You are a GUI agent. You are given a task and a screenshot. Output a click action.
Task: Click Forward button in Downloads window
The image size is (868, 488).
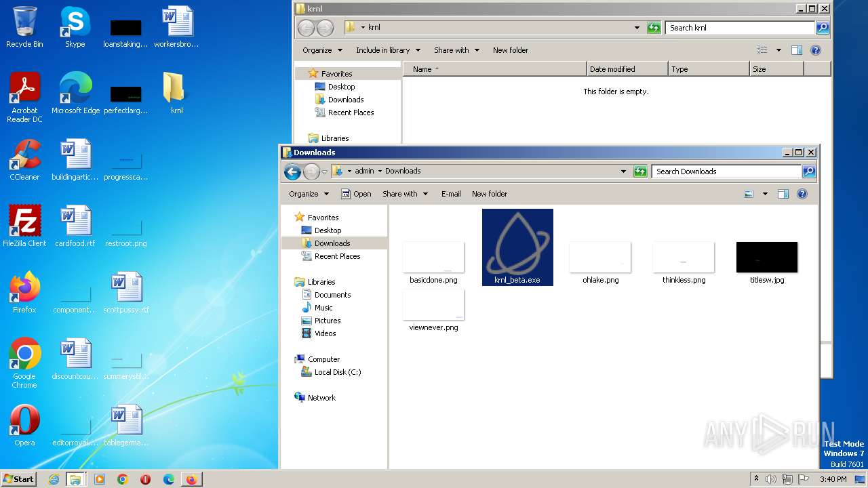(311, 171)
